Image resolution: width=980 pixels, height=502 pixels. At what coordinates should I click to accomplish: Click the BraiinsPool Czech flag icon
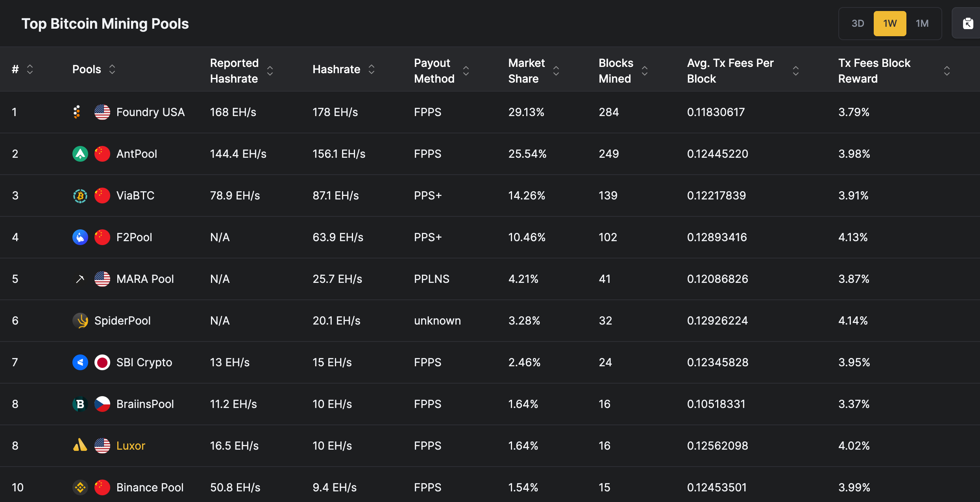102,404
